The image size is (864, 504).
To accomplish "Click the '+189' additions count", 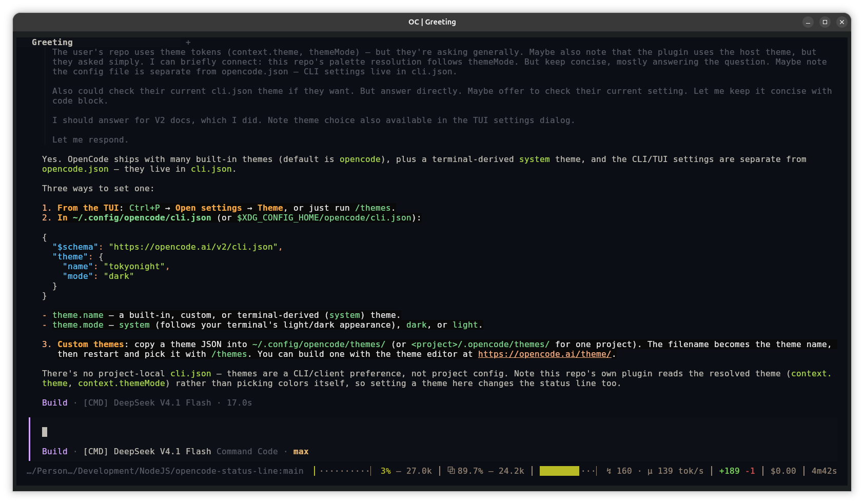I will pos(730,471).
